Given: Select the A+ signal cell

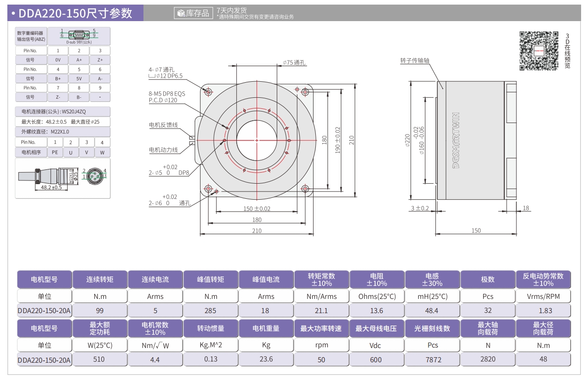Looking at the screenshot, I should pyautogui.click(x=79, y=60).
